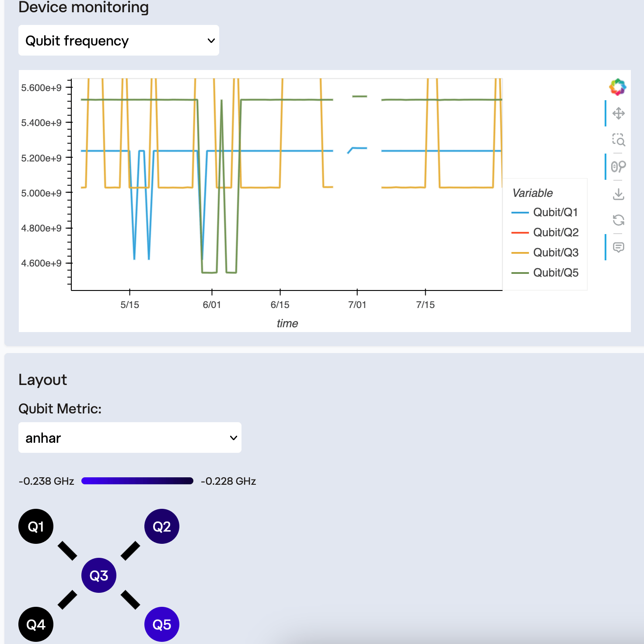
Task: Select the Q1 qubit node
Action: click(36, 526)
